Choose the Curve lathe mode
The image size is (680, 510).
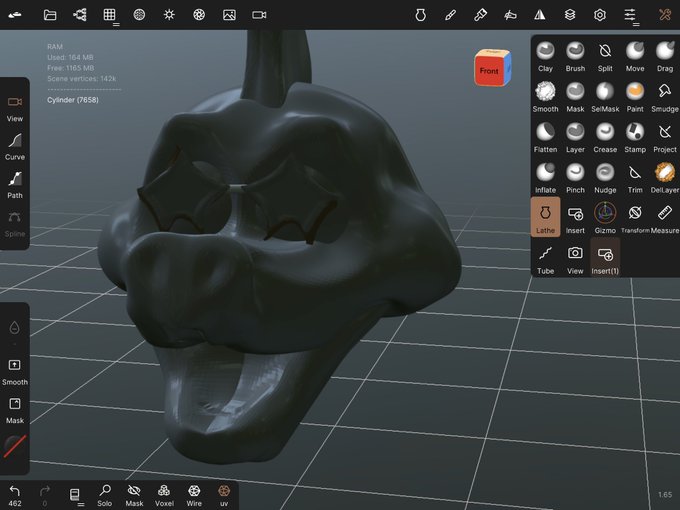pyautogui.click(x=15, y=147)
